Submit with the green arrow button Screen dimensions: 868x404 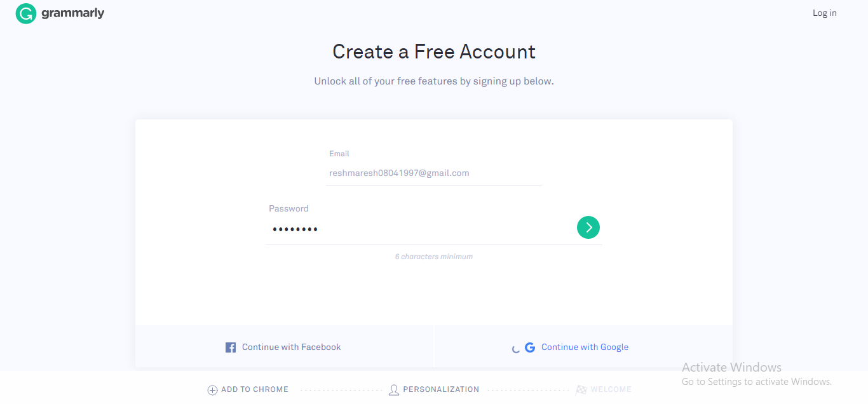coord(588,227)
